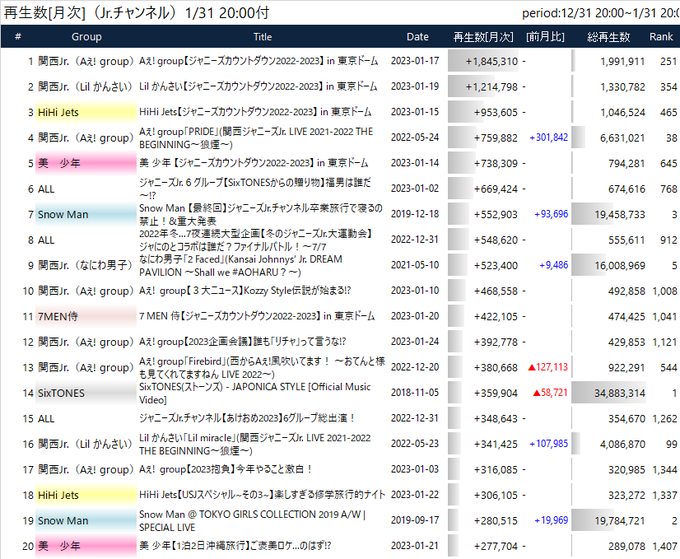Click the month-over-month value +107,985
680x559 pixels.
(x=549, y=444)
